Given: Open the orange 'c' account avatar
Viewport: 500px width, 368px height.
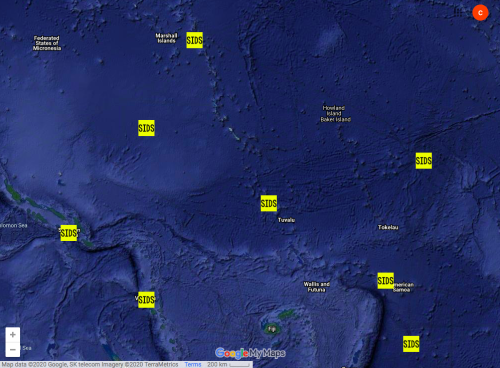Looking at the screenshot, I should pyautogui.click(x=480, y=13).
